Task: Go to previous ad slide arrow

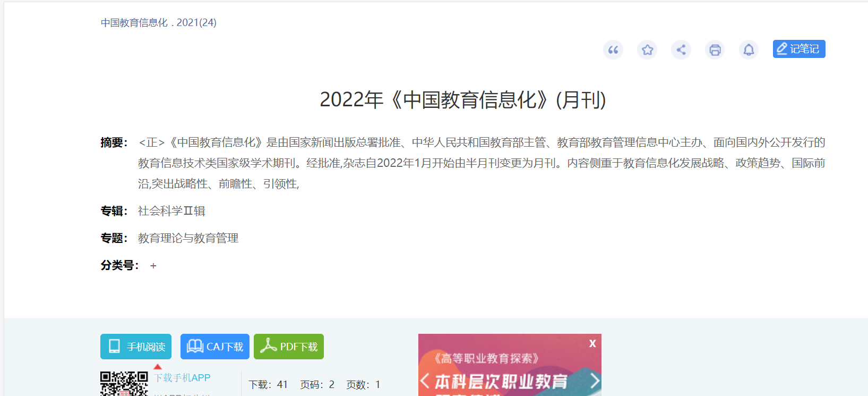Action: click(x=425, y=381)
